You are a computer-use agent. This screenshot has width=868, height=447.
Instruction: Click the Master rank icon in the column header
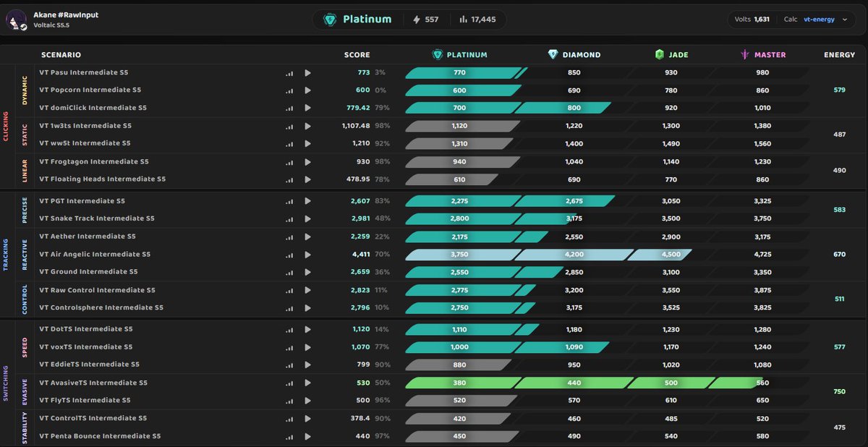tap(744, 54)
